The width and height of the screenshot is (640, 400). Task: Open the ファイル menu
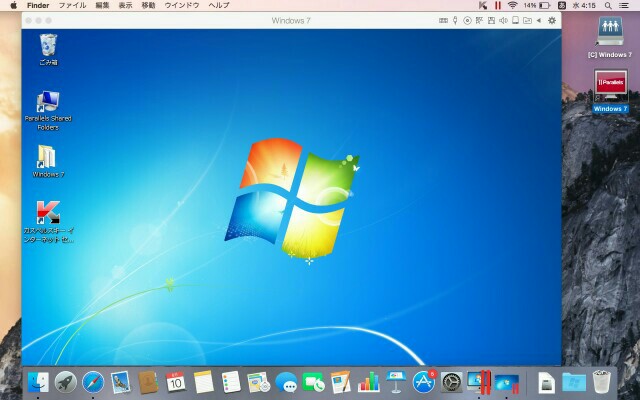[72, 5]
